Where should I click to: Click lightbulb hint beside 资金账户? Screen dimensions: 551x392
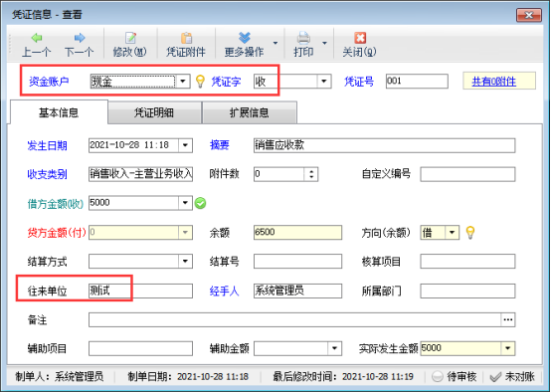pyautogui.click(x=200, y=82)
